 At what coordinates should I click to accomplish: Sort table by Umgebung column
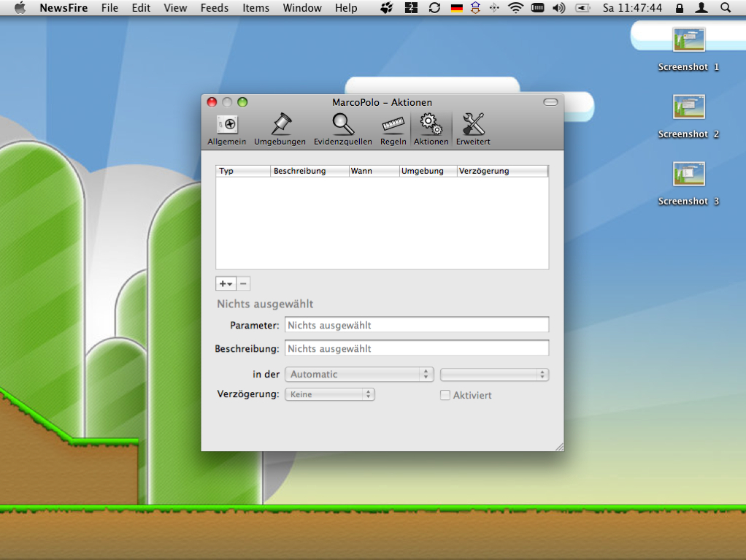[x=428, y=171]
